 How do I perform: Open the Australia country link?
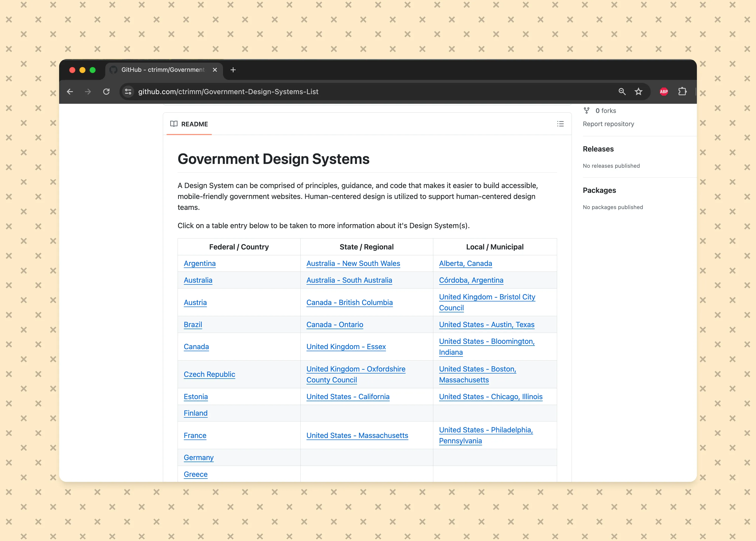198,280
